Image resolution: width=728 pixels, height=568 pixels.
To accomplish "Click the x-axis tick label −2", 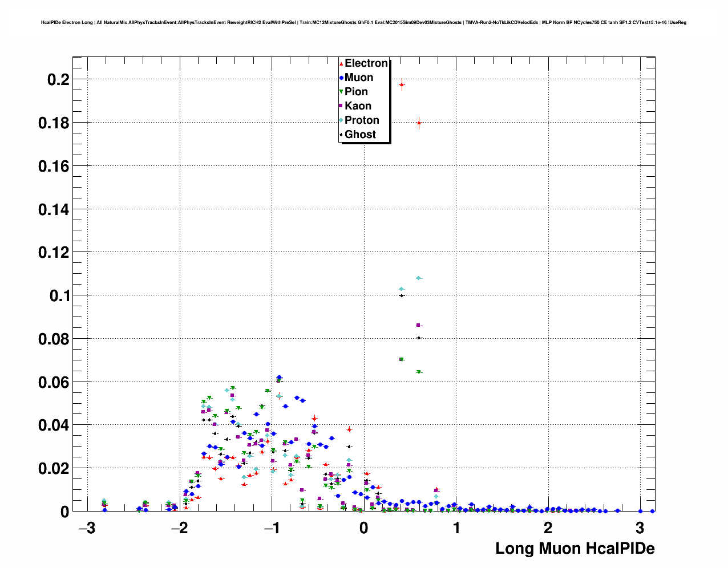I will tap(179, 528).
